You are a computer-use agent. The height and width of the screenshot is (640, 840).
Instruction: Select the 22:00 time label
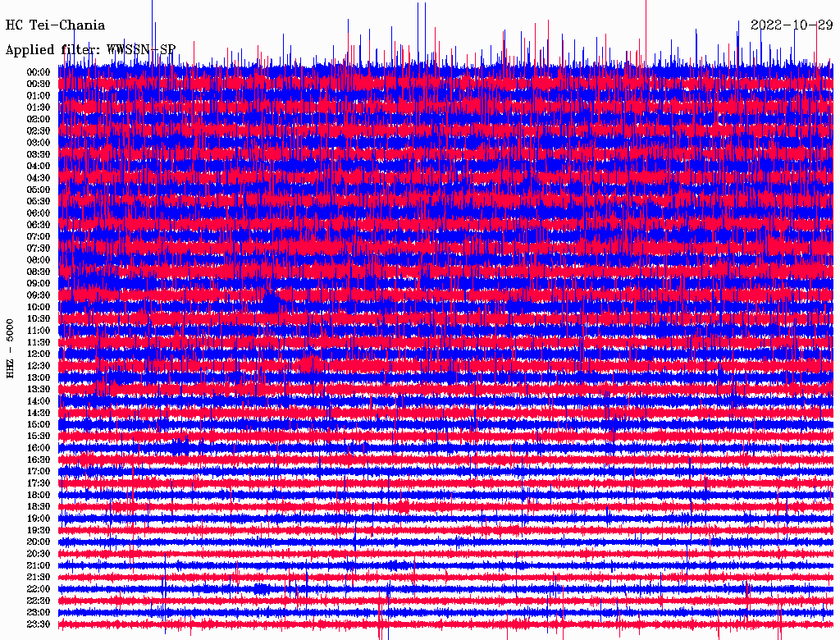pyautogui.click(x=39, y=589)
